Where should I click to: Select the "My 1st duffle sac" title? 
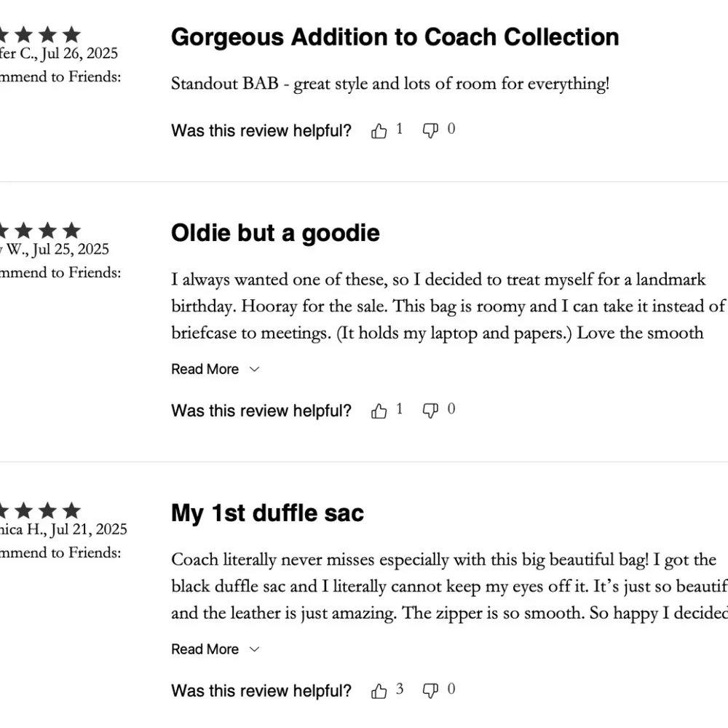click(x=267, y=513)
